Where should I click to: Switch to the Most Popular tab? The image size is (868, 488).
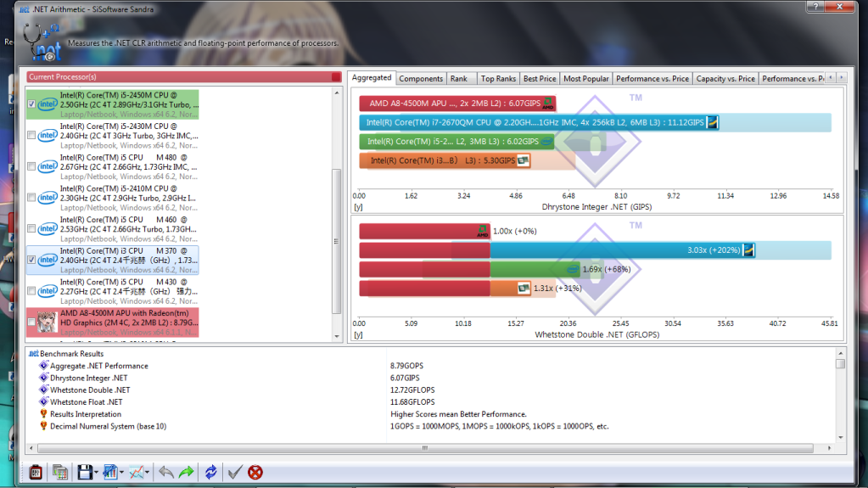pos(585,79)
